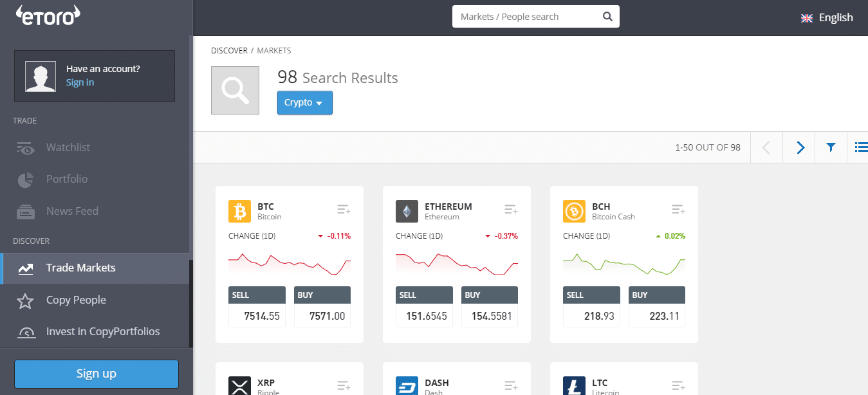This screenshot has width=868, height=395.
Task: Click the Sign in link
Action: [x=80, y=82]
